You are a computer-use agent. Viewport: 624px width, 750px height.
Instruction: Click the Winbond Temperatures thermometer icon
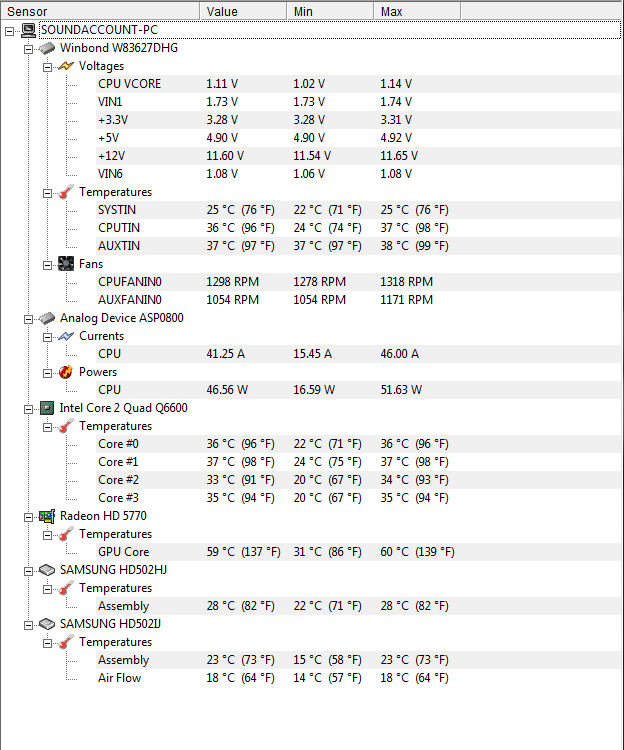point(66,192)
